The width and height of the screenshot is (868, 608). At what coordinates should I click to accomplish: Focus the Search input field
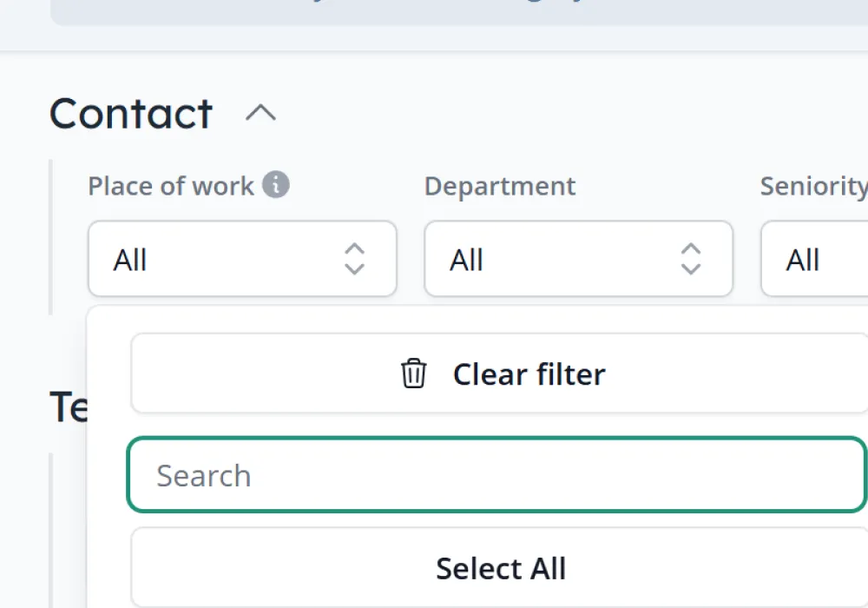[497, 474]
